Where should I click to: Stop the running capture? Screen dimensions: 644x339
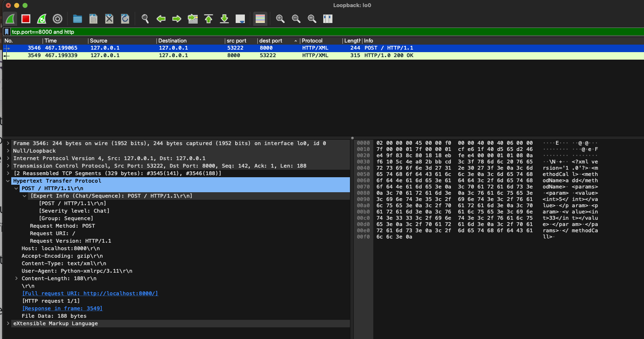25,19
